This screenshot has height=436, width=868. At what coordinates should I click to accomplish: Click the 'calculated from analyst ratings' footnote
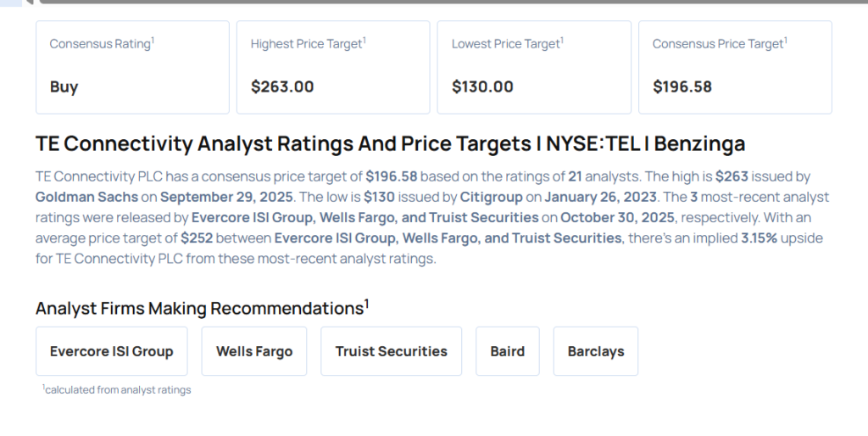[x=118, y=390]
